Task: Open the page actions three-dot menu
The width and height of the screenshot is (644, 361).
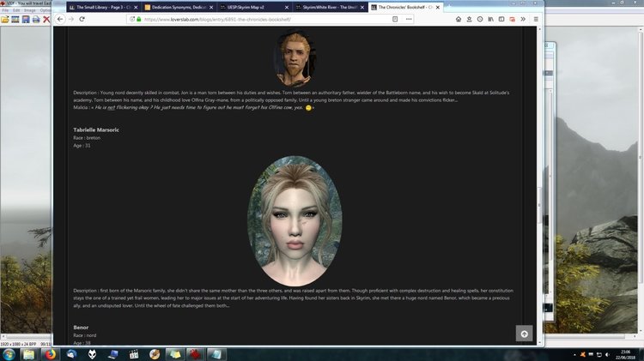Action: pos(409,19)
